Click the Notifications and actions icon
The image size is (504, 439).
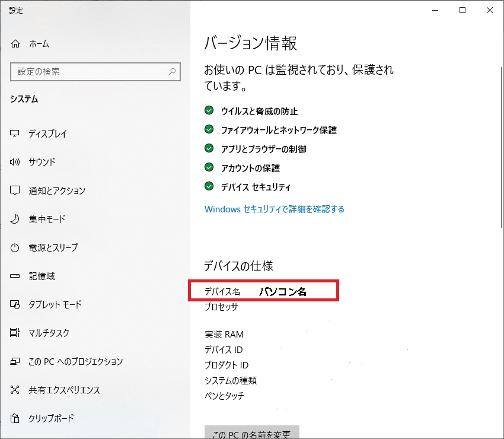click(x=15, y=190)
